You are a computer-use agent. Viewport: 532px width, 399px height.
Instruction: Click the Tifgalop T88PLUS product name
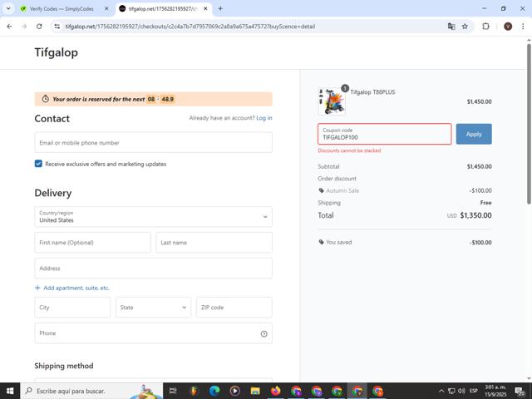click(x=372, y=92)
